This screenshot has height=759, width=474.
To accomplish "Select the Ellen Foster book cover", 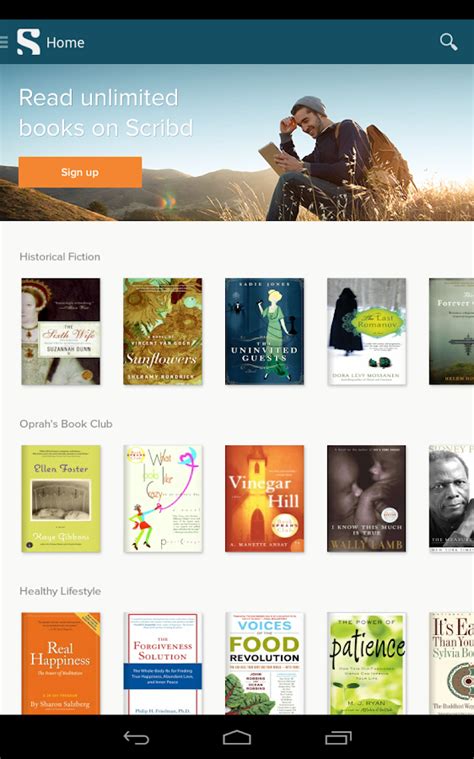I will [61, 499].
